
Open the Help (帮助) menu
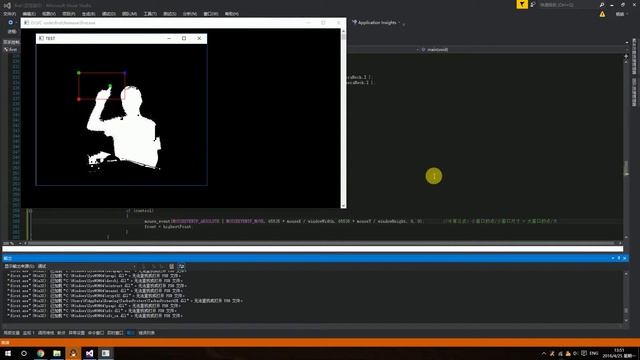coord(231,14)
